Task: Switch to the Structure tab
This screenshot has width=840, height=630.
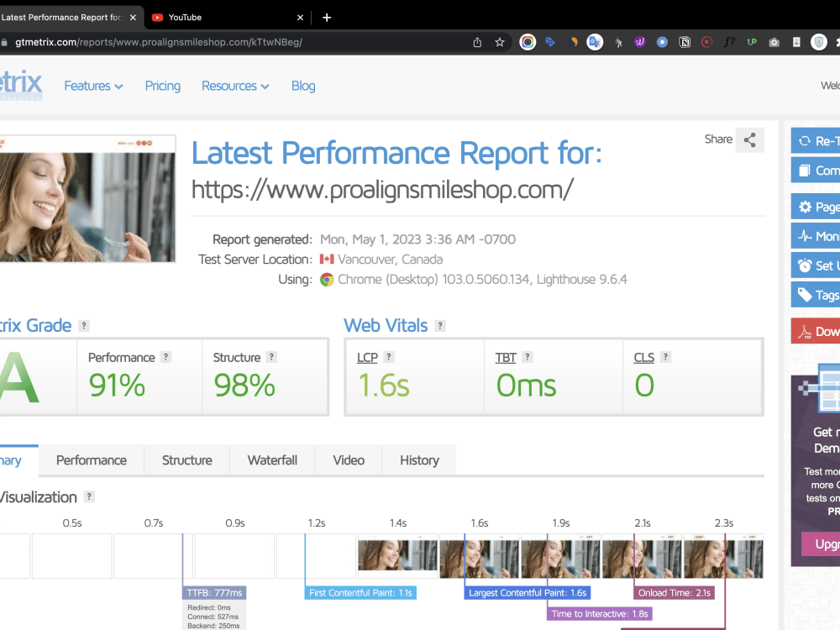Action: (187, 460)
